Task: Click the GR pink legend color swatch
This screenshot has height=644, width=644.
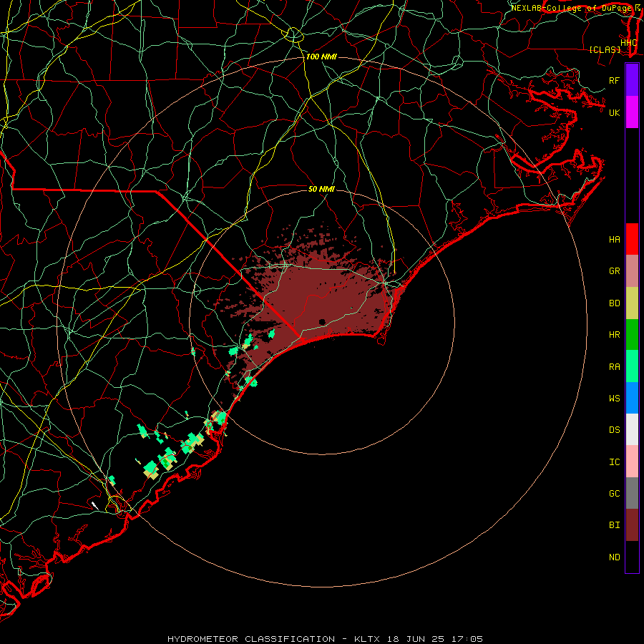Action: coord(632,270)
